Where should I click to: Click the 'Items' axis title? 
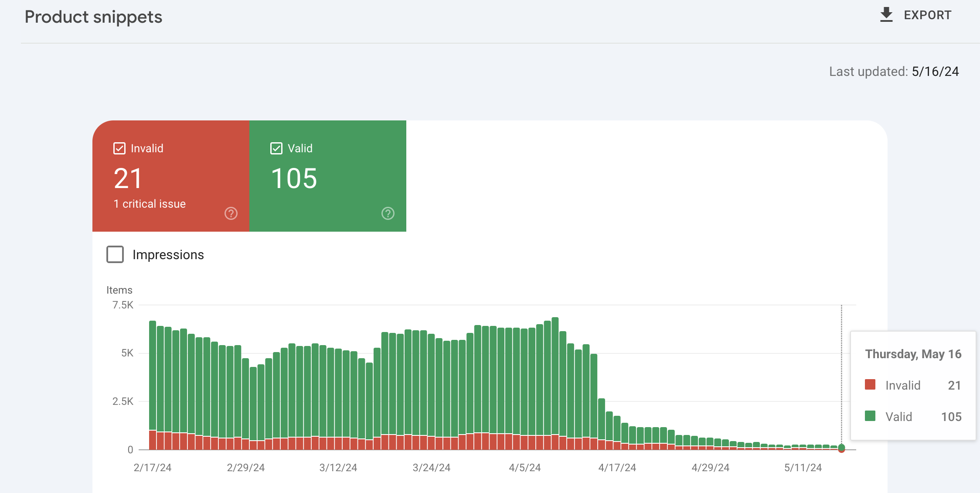119,290
